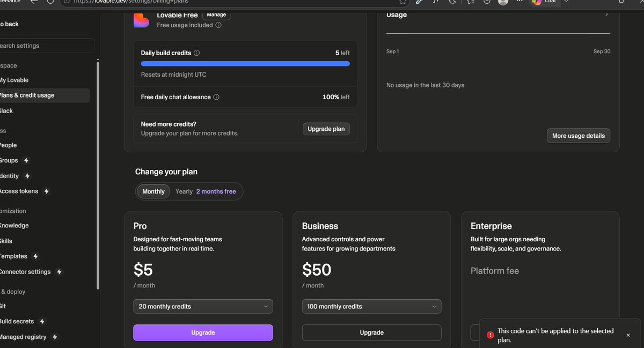The image size is (644, 348).
Task: Open Skills settings in sidebar
Action: [6, 241]
